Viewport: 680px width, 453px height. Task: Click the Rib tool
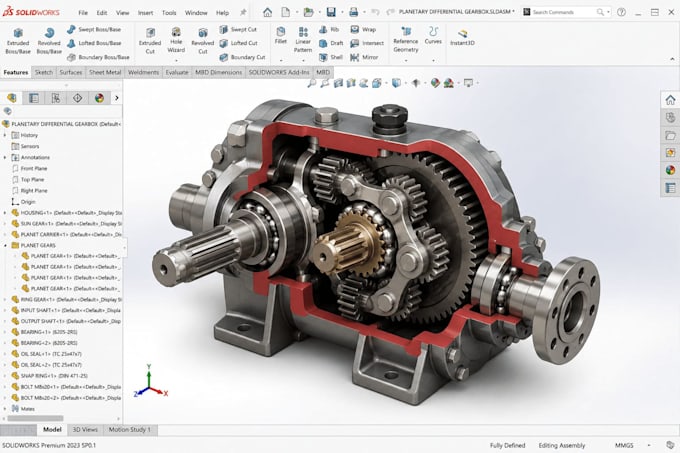(329, 29)
